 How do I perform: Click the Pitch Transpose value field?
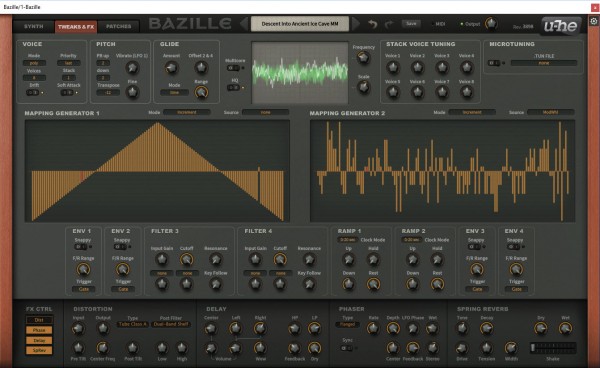click(108, 93)
